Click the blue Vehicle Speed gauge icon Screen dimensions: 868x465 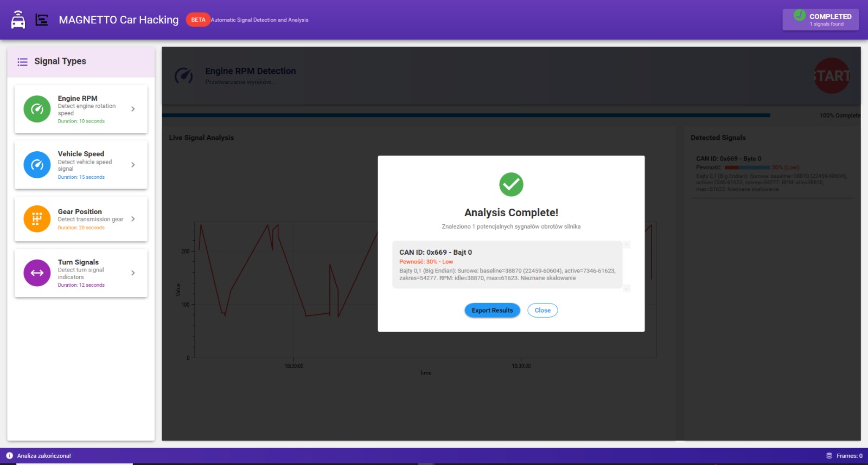(x=37, y=165)
